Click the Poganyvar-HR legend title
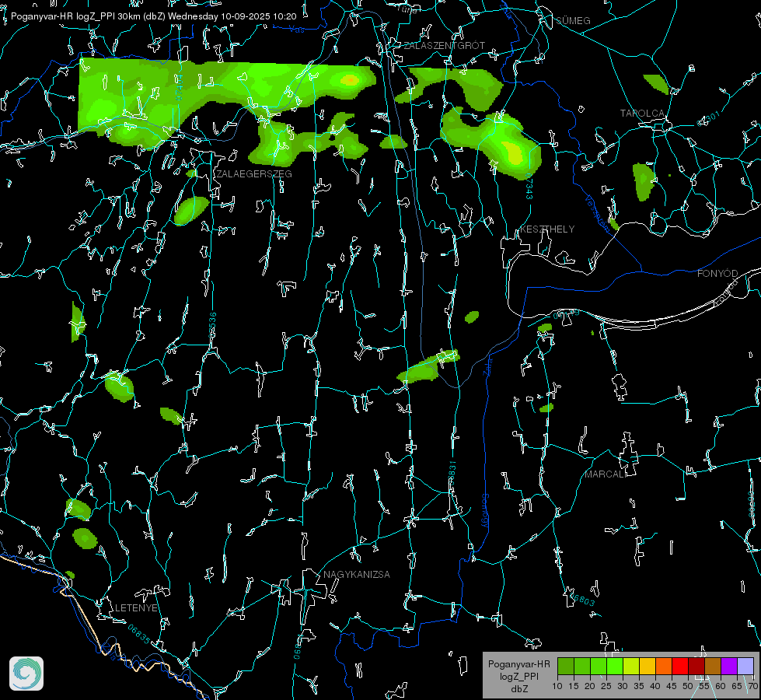 (x=518, y=664)
